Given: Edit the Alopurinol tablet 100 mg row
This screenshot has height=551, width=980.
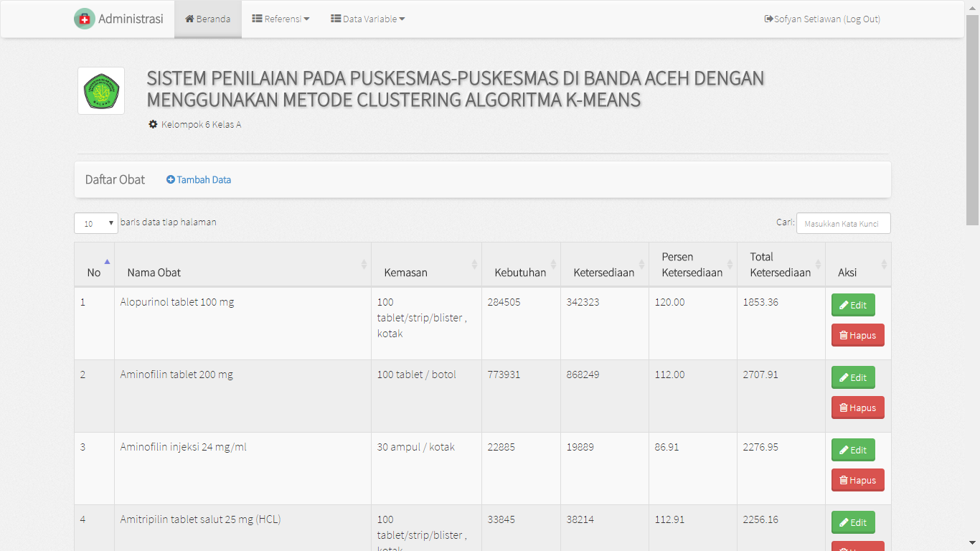Looking at the screenshot, I should (853, 305).
